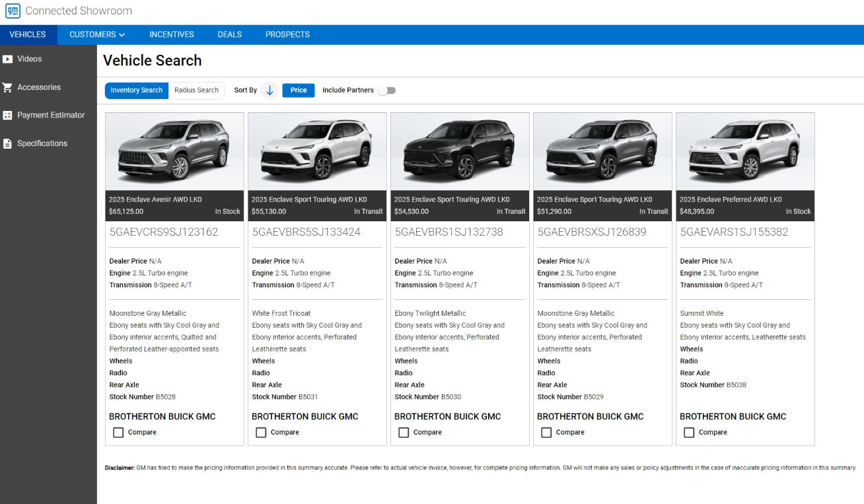Open VIN 5GAEVBRSXSJ126839 vehicle link
Image resolution: width=864 pixels, height=504 pixels.
(x=592, y=232)
